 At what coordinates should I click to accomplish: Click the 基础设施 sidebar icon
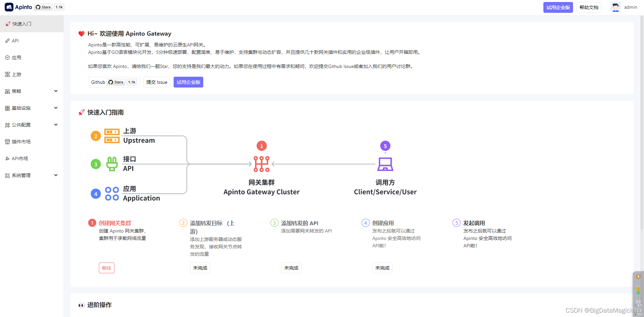[x=7, y=108]
